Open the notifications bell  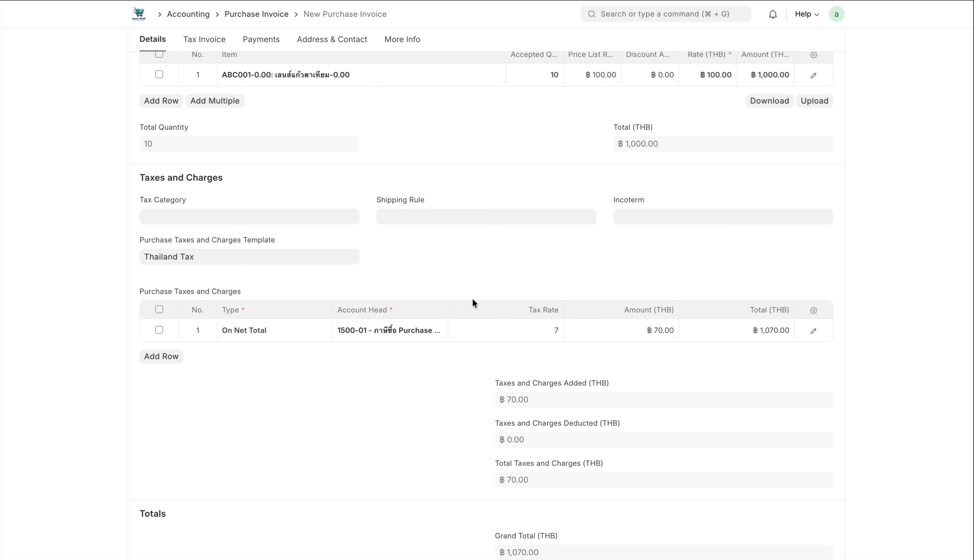click(x=773, y=14)
